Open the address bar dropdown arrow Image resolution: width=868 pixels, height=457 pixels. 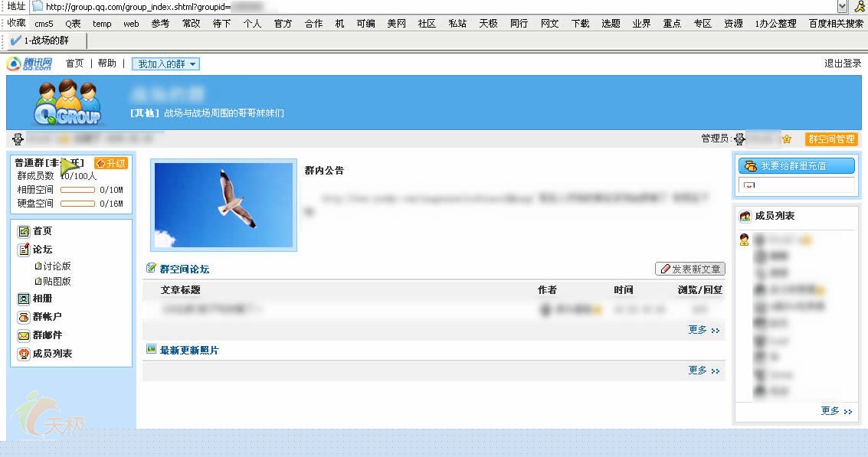click(x=842, y=6)
